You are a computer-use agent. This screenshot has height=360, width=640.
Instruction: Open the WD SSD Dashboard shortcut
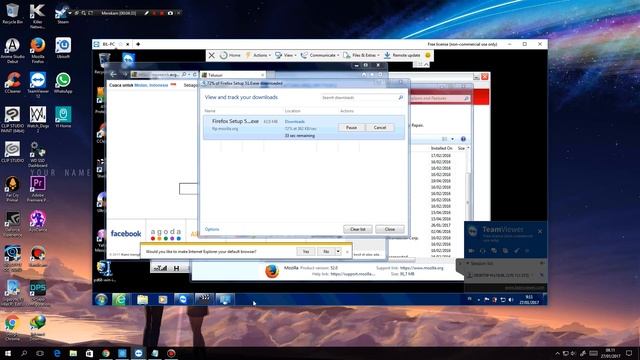point(38,154)
